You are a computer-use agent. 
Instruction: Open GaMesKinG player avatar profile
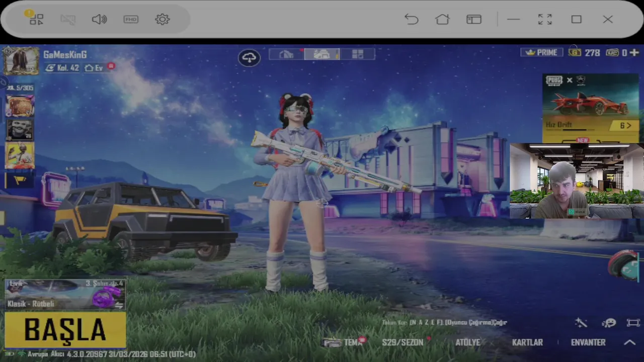[22, 61]
